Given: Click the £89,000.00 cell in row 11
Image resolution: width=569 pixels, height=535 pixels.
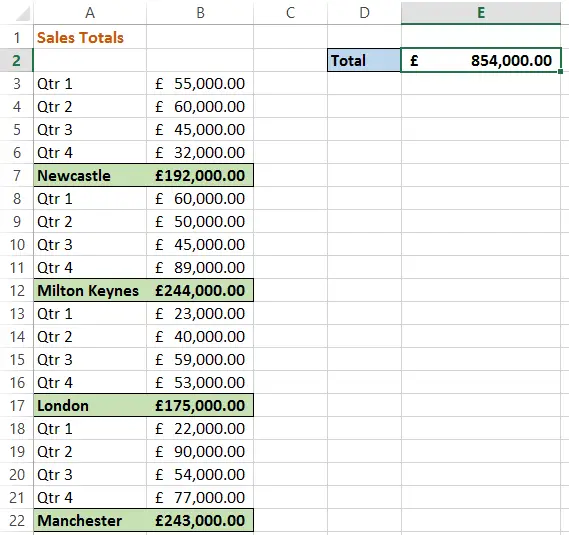Looking at the screenshot, I should tap(200, 268).
